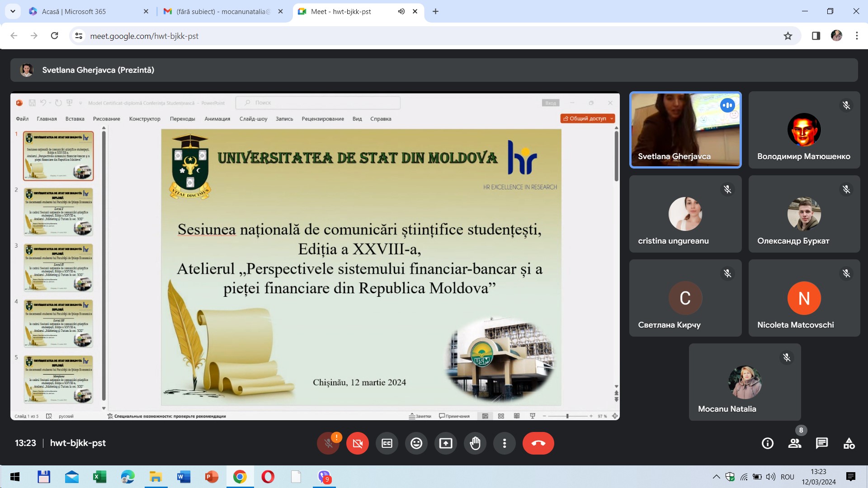Open tab search dropdown arrow
868x488 pixels.
[x=13, y=11]
